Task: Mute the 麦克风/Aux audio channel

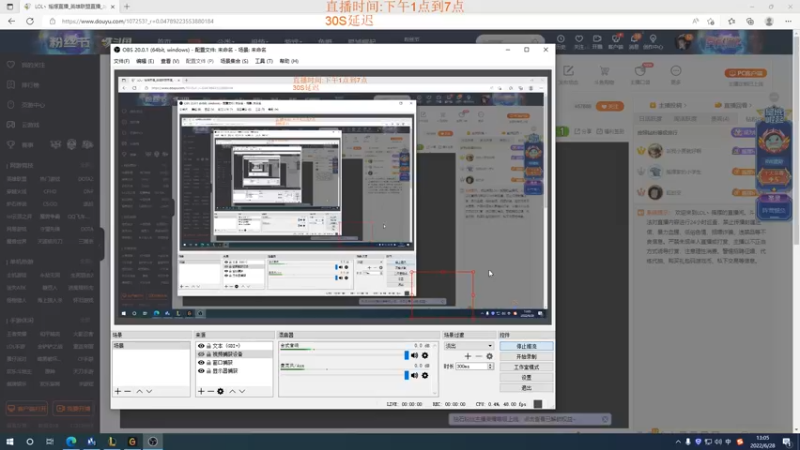Action: click(x=414, y=376)
